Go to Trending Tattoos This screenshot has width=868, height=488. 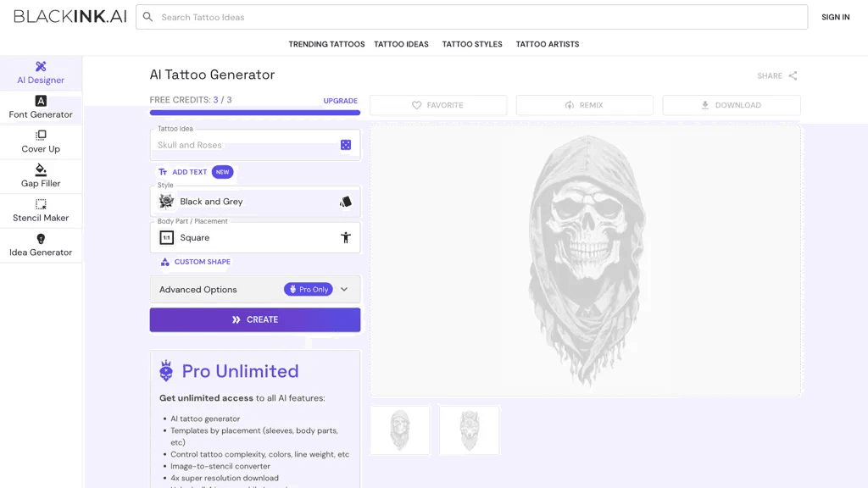[x=326, y=44]
